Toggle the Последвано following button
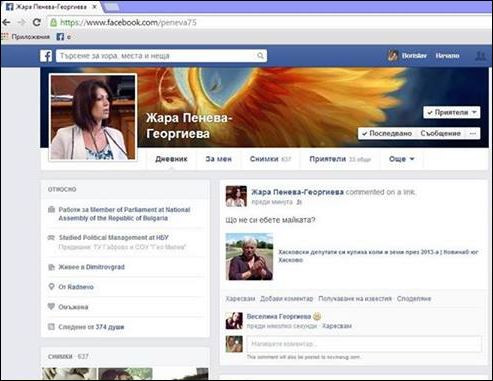 point(387,133)
